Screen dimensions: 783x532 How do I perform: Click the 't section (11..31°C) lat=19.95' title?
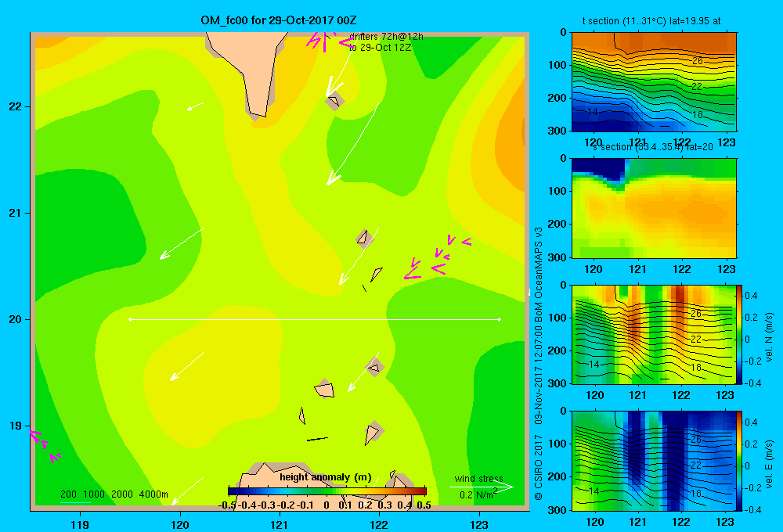tap(651, 21)
